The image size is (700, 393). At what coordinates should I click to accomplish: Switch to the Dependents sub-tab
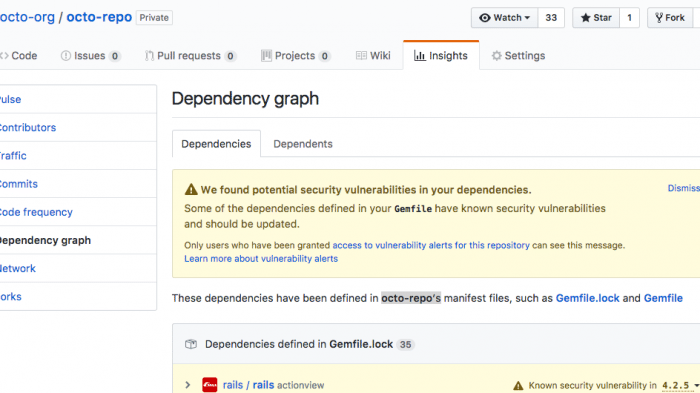point(303,144)
